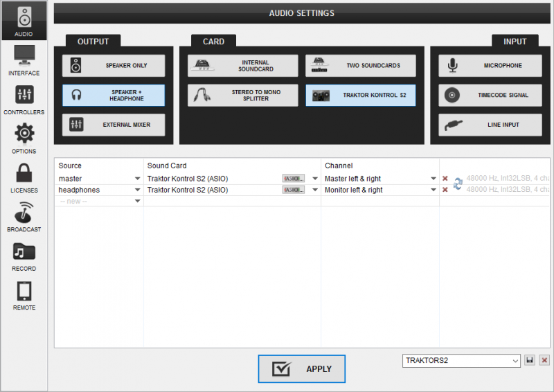554x392 pixels.
Task: Switch to the Audio settings tab
Action: click(x=24, y=21)
